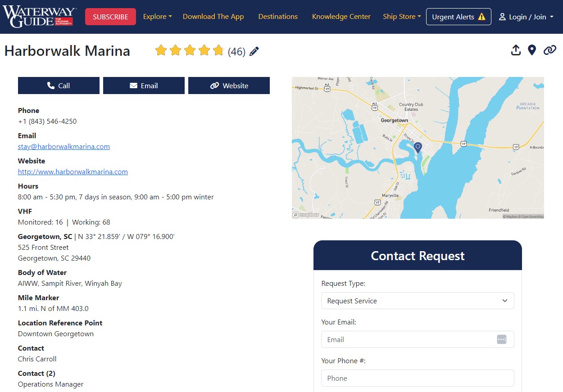This screenshot has height=392, width=563.
Task: Go to the Destinations page
Action: tap(278, 17)
